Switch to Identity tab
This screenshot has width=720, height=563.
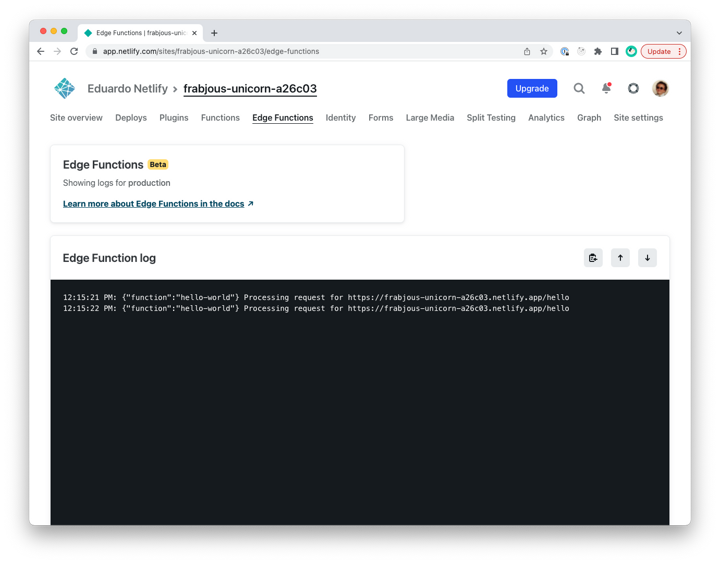[x=340, y=118]
